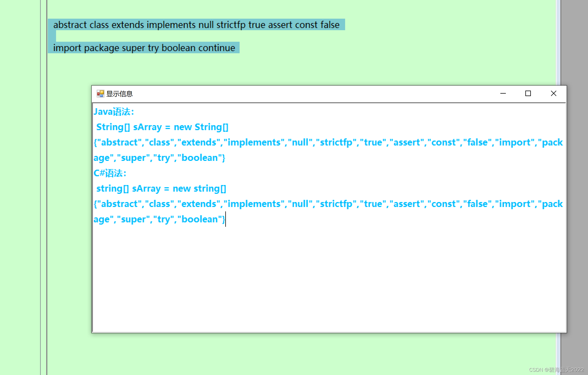Screen dimensions: 588x375
Task: Place cursor in 'new String[]' Java line
Action: tap(201, 127)
